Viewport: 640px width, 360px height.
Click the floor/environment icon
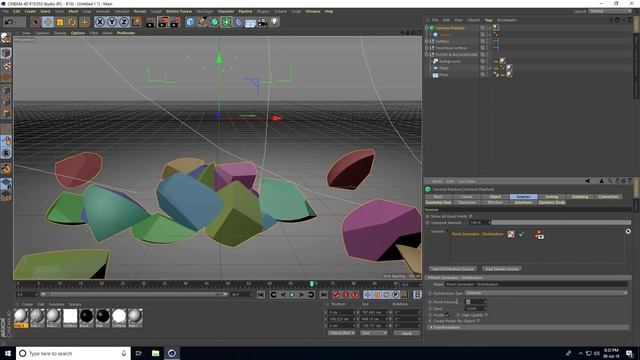point(250,22)
